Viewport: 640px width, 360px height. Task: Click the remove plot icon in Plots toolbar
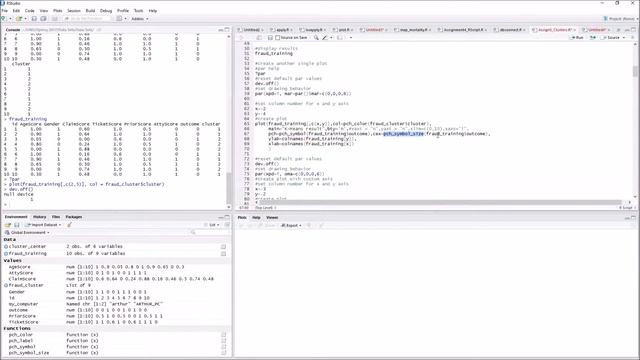tap(309, 225)
